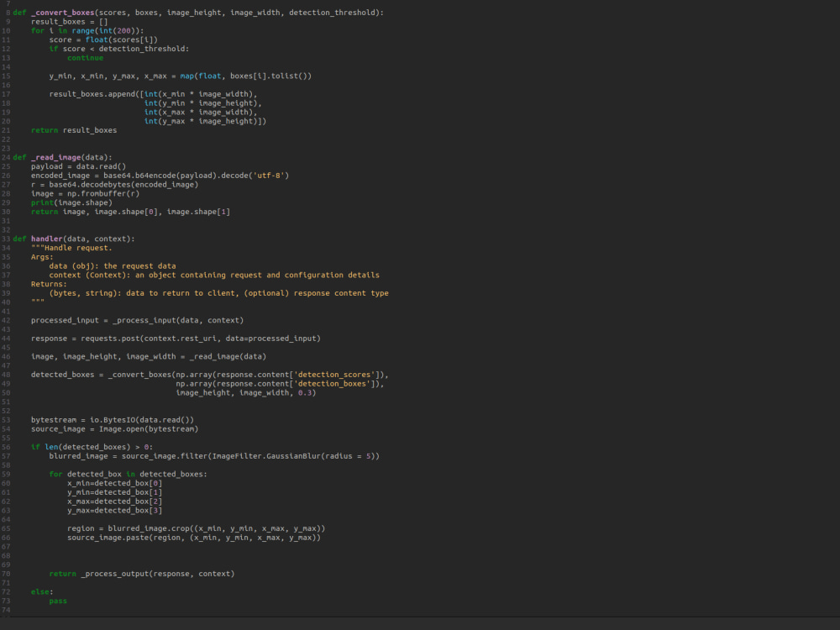Click the Image.open(bytestream) call
840x630 pixels.
click(x=149, y=429)
